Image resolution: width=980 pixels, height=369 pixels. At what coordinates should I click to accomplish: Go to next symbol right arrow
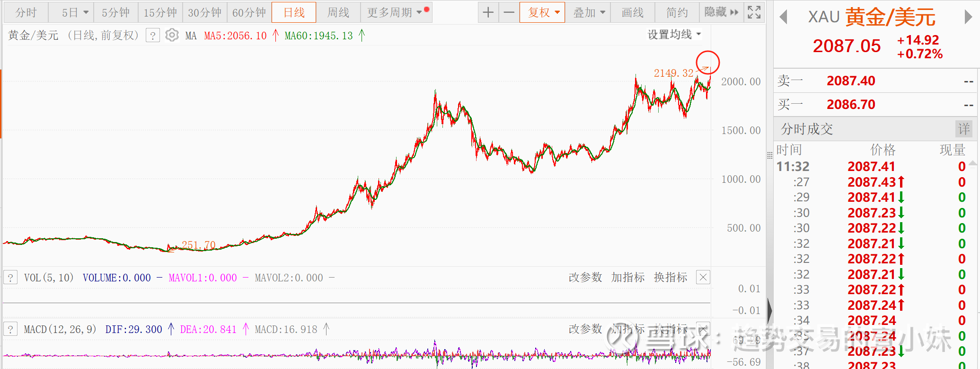968,17
